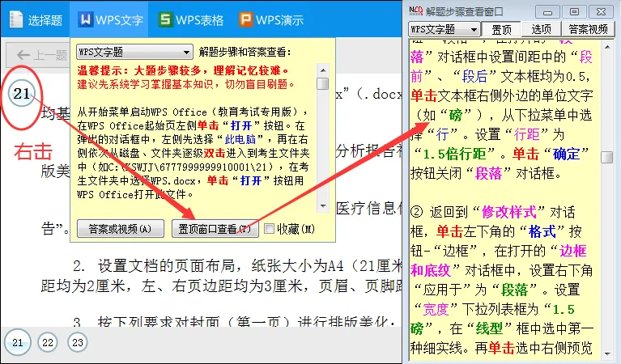The height and width of the screenshot is (364, 621).
Task: Click 答案或视频(A) button
Action: pyautogui.click(x=121, y=229)
